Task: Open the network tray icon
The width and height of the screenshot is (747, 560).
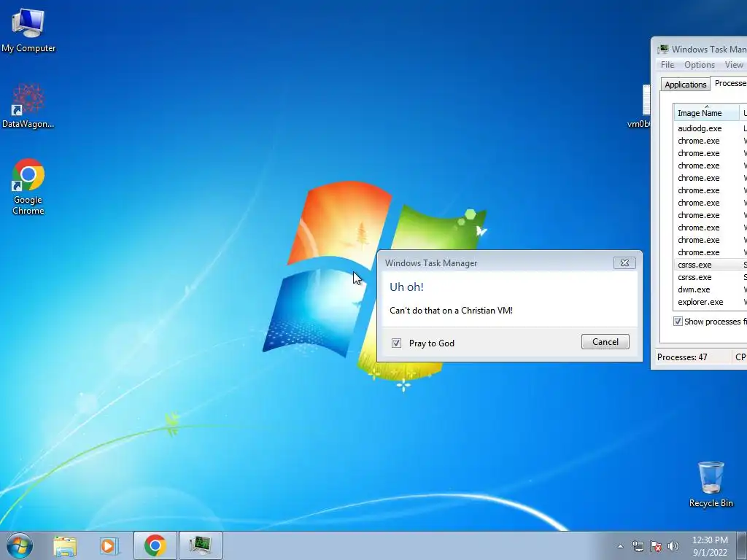Action: coord(638,546)
